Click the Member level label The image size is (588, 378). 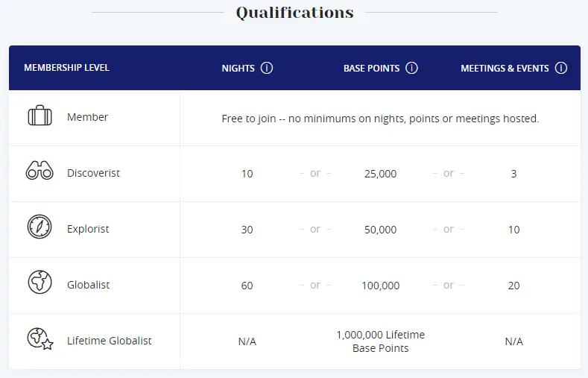click(87, 117)
